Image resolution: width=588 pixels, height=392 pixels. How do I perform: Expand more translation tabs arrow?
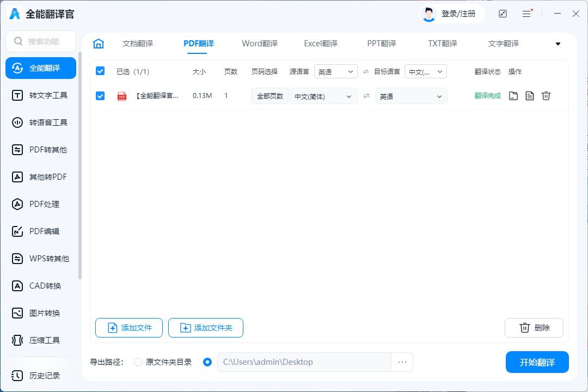tap(558, 44)
